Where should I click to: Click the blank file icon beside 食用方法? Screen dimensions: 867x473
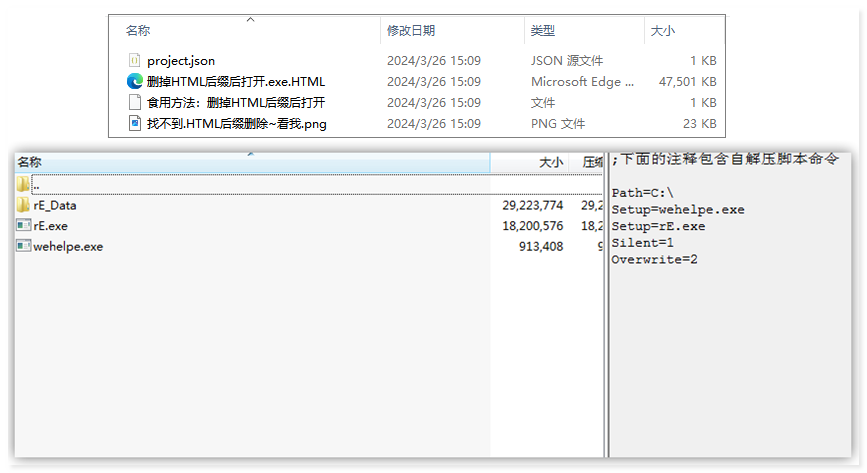point(134,102)
